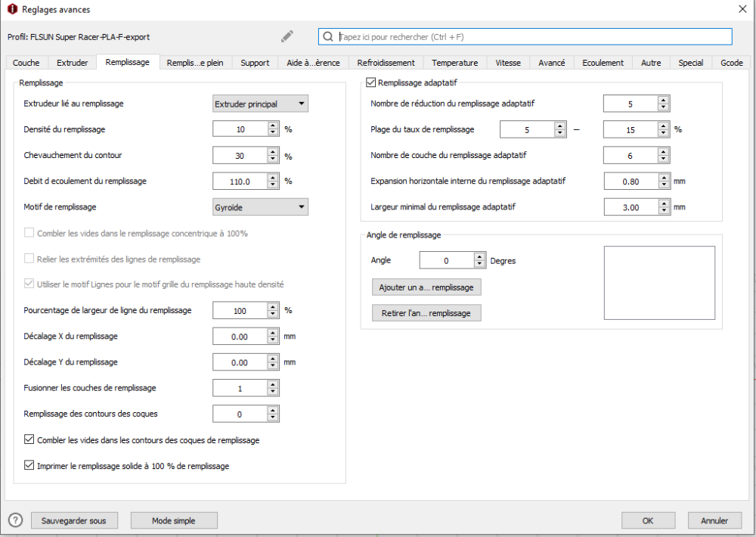The height and width of the screenshot is (537, 756).
Task: Click the red app icon in title bar
Action: [12, 9]
